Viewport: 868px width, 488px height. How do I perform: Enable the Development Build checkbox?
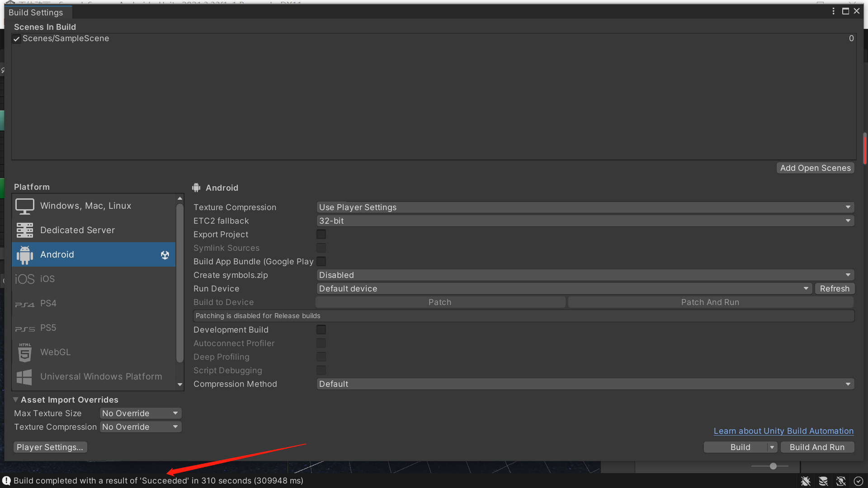322,329
